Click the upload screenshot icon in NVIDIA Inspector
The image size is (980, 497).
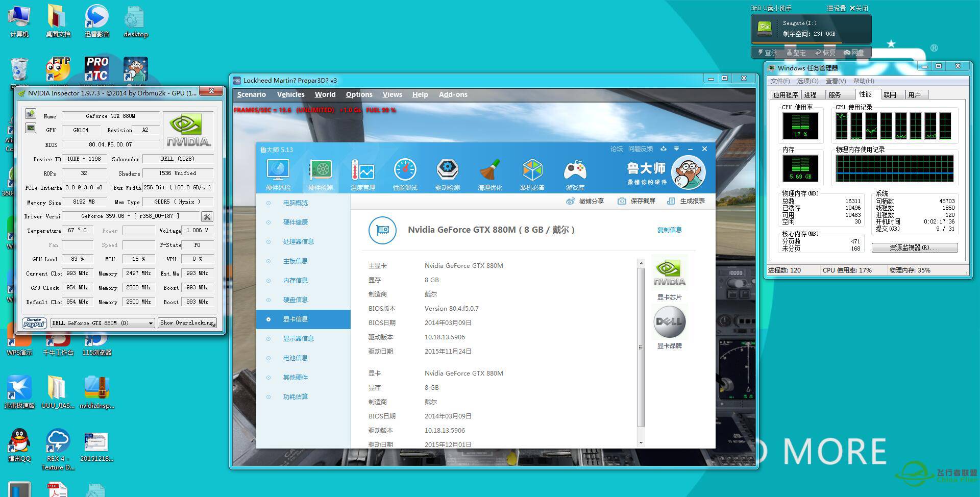pos(31,113)
